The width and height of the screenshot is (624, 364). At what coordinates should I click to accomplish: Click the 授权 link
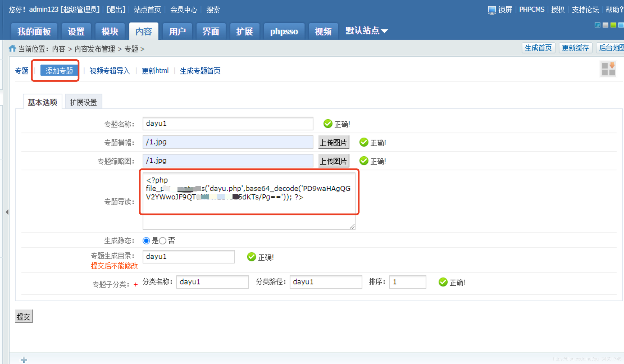point(558,10)
